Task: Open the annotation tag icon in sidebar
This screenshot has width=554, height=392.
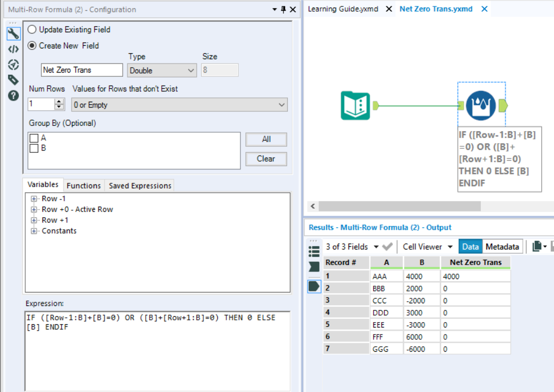Action: pos(13,80)
